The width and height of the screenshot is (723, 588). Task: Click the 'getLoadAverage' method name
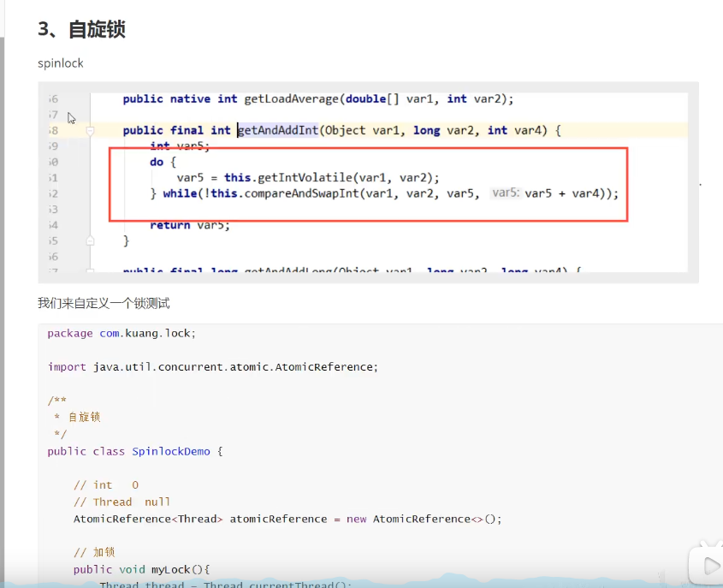[x=292, y=99]
